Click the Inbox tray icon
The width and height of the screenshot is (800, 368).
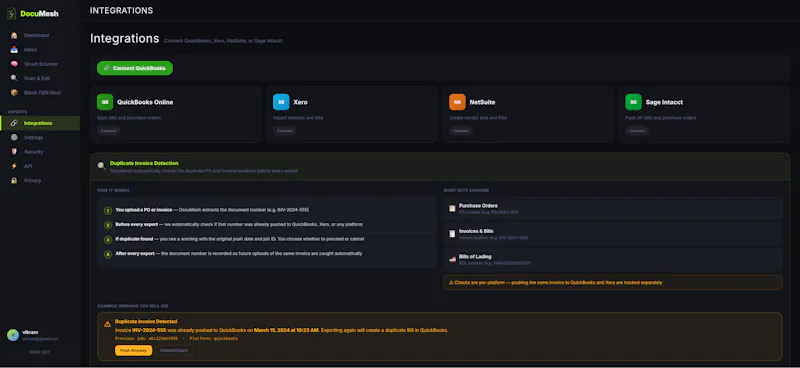(x=14, y=50)
